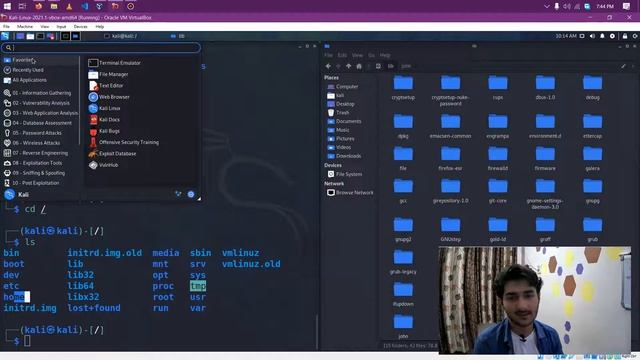This screenshot has height=360, width=640.
Task: Go to home folder in file manager toolbar
Action: click(359, 66)
